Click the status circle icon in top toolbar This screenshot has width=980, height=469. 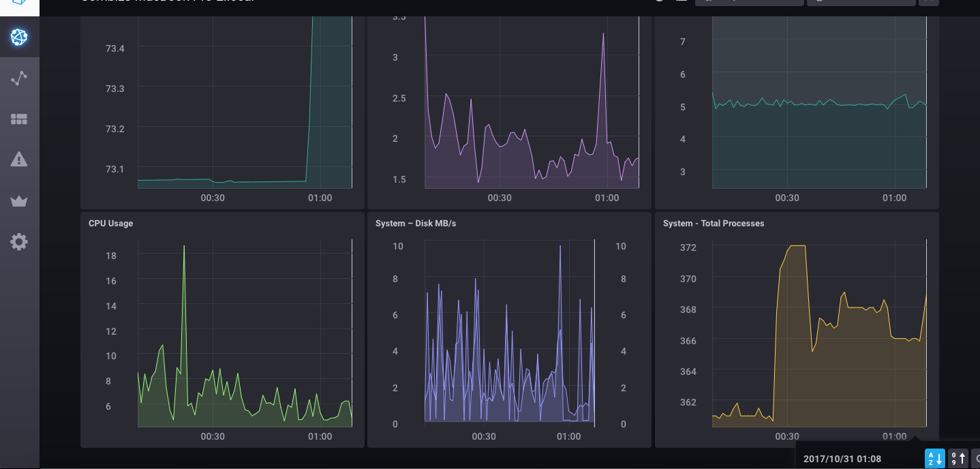(658, 2)
